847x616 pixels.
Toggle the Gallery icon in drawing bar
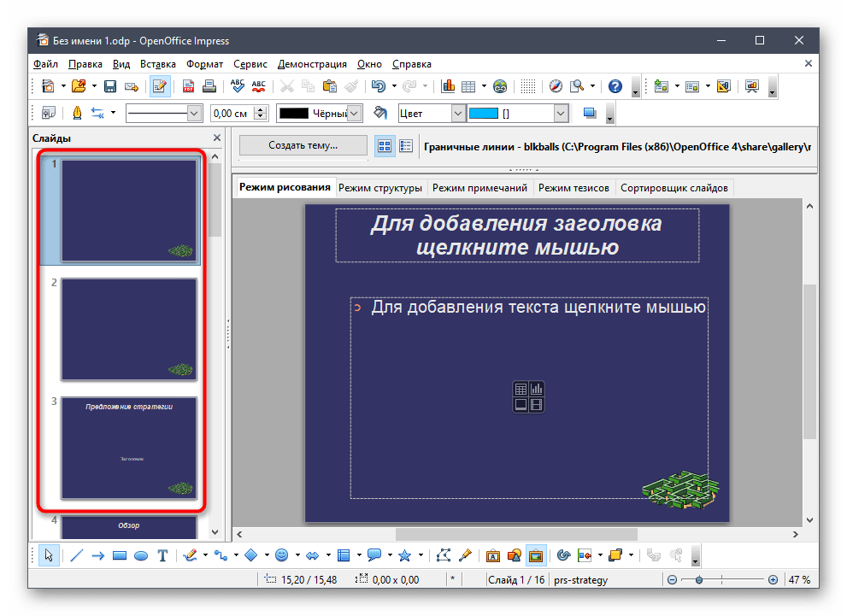point(536,555)
